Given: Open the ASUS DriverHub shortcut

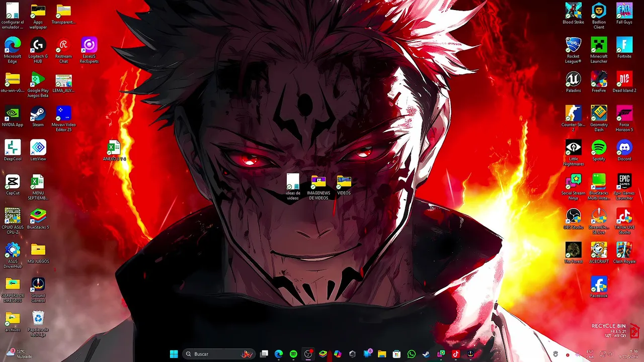Looking at the screenshot, I should [13, 255].
